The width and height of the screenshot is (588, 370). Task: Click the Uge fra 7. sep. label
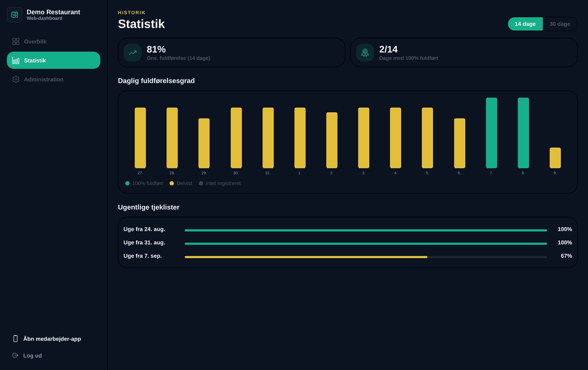click(x=142, y=256)
